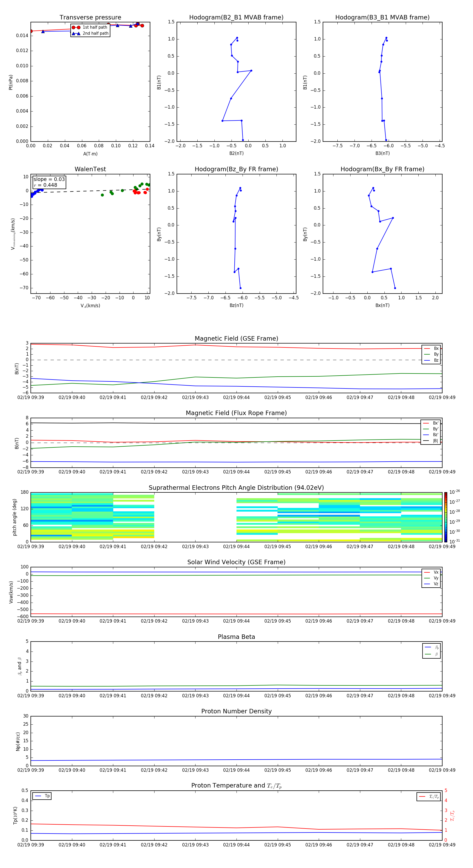The image size is (473, 868).
Task: Click the '02/19 09:44' tick under GSE magnetic field
Action: click(x=236, y=397)
